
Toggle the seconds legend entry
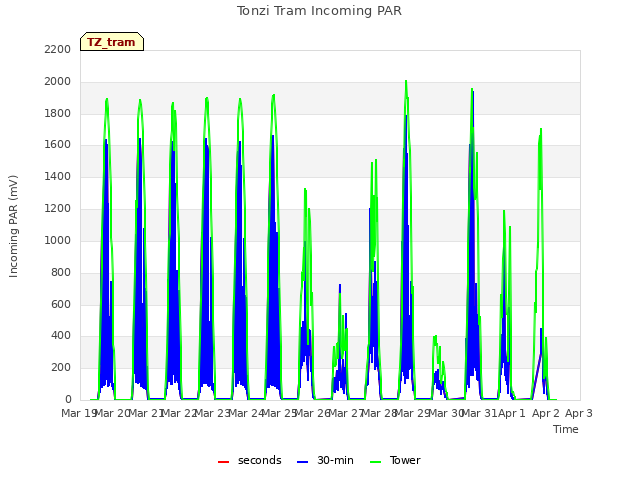(249, 460)
